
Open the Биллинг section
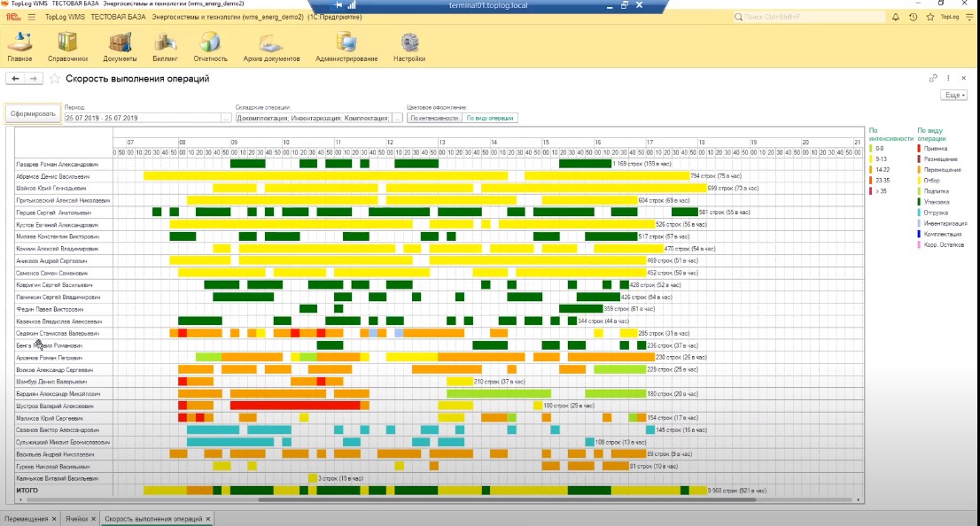click(x=165, y=48)
